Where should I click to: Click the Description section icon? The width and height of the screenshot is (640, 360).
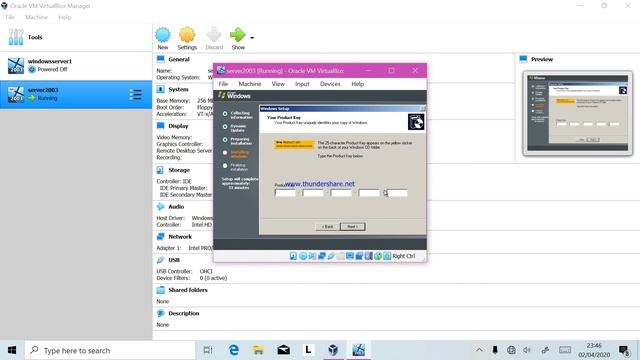click(160, 313)
